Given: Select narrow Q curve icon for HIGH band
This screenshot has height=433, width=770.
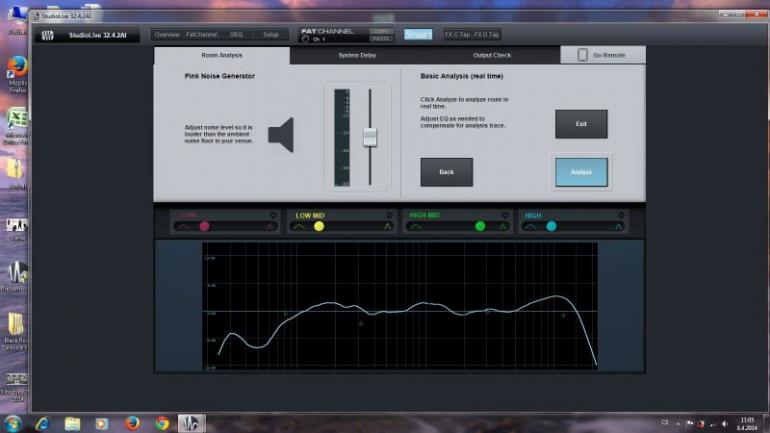Looking at the screenshot, I should 619,226.
